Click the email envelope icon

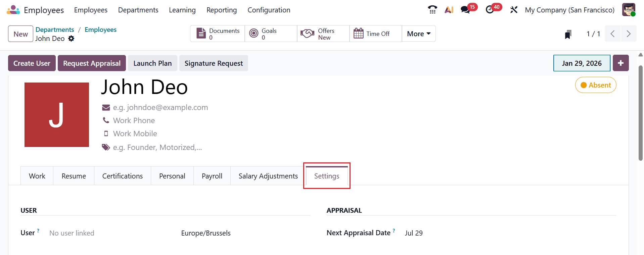click(x=106, y=107)
